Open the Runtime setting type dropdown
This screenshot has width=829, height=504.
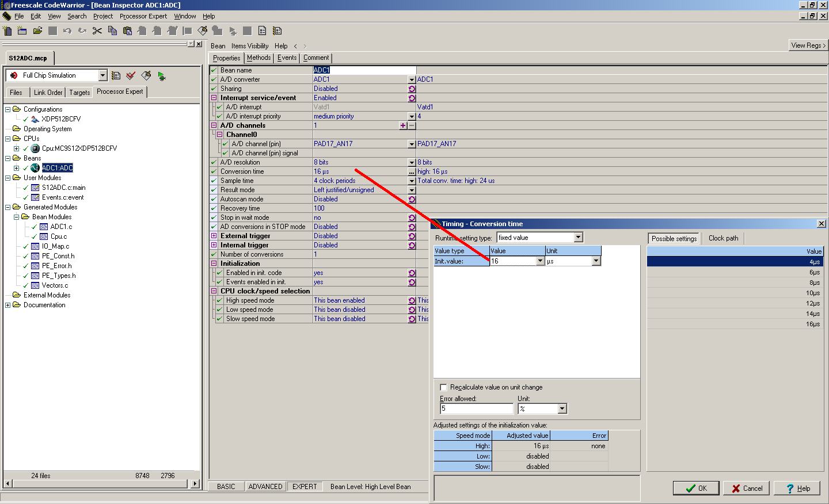click(579, 238)
